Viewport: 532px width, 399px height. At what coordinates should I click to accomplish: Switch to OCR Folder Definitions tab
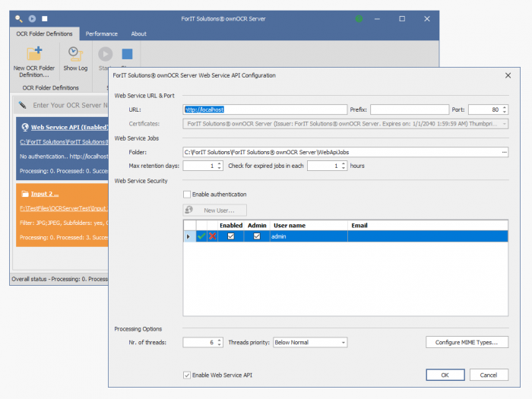click(x=44, y=34)
